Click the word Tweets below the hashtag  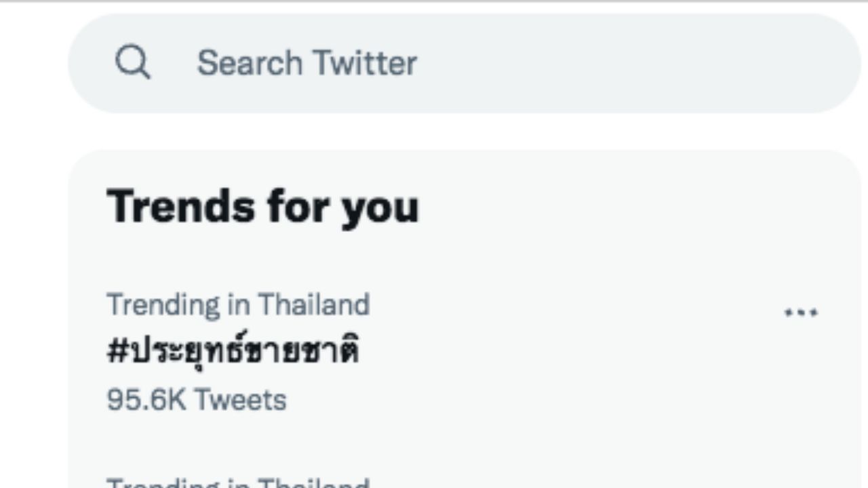241,400
